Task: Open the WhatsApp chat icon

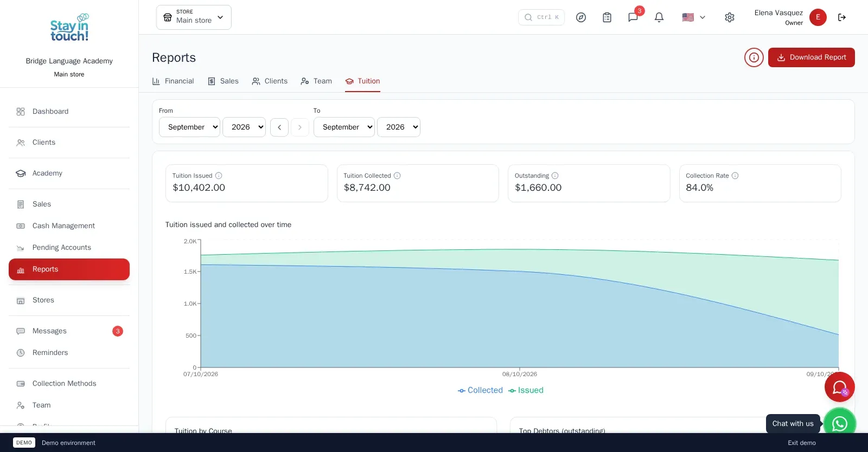Action: 840,423
